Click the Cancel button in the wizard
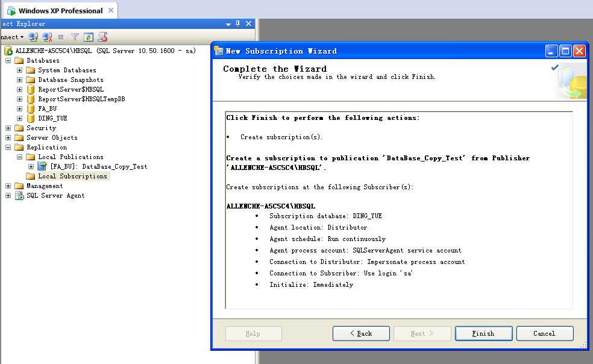The height and width of the screenshot is (364, 593). [x=545, y=333]
